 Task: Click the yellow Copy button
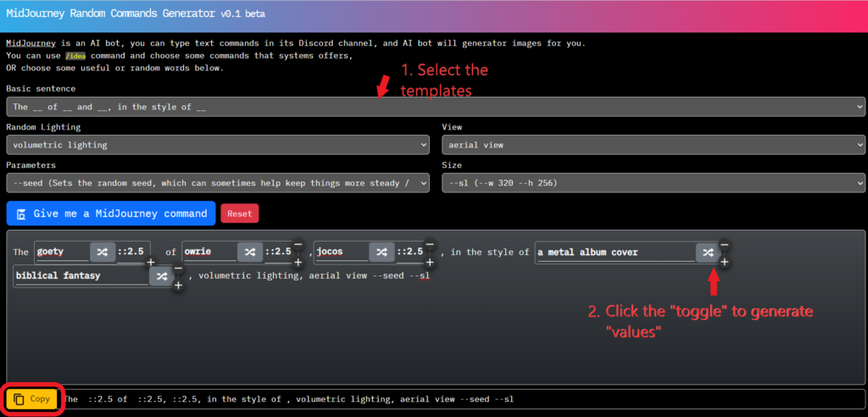(x=32, y=398)
